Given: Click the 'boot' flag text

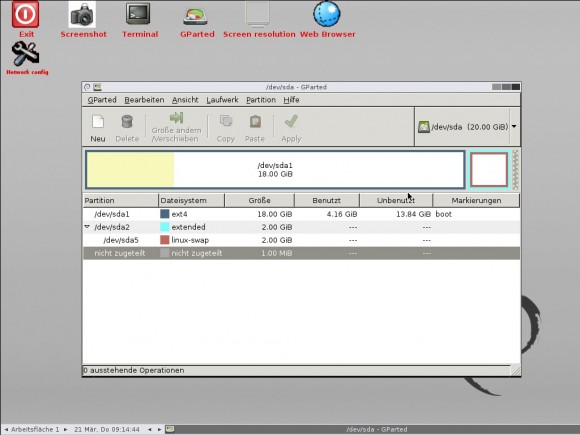Looking at the screenshot, I should point(444,214).
